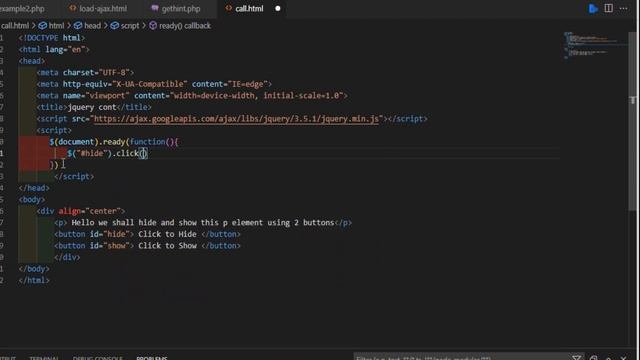Click the $(document).ready line
The height and width of the screenshot is (360, 640).
click(114, 142)
